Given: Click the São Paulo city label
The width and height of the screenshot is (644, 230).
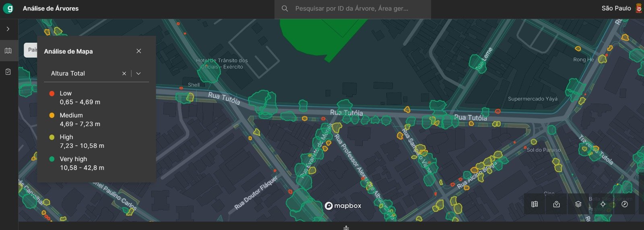Looking at the screenshot, I should pos(616,8).
